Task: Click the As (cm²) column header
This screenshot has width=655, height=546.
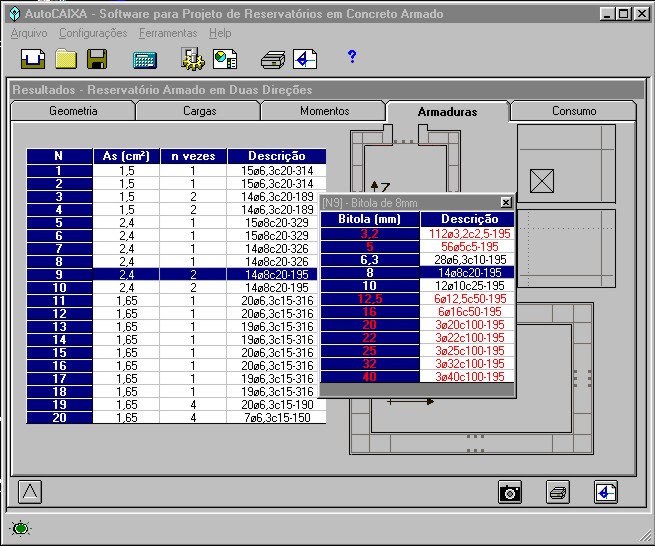Action: tap(126, 156)
